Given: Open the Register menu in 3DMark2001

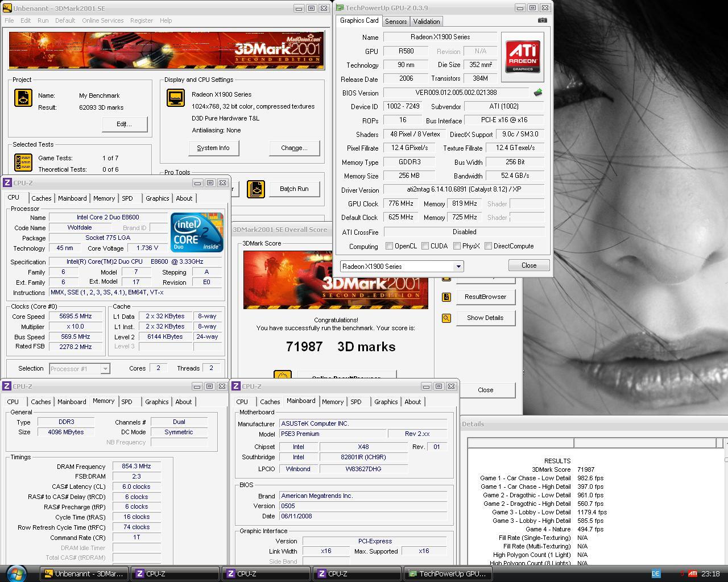Looking at the screenshot, I should pos(141,20).
